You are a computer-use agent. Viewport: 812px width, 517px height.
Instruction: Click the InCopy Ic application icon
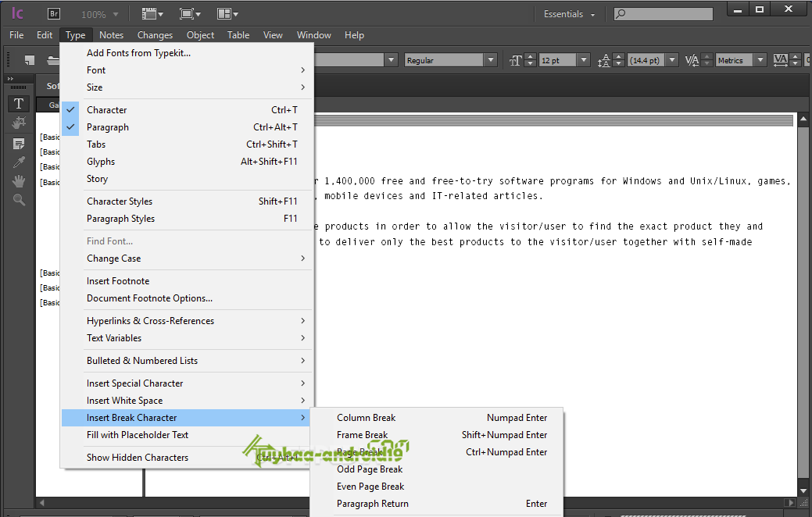click(17, 13)
